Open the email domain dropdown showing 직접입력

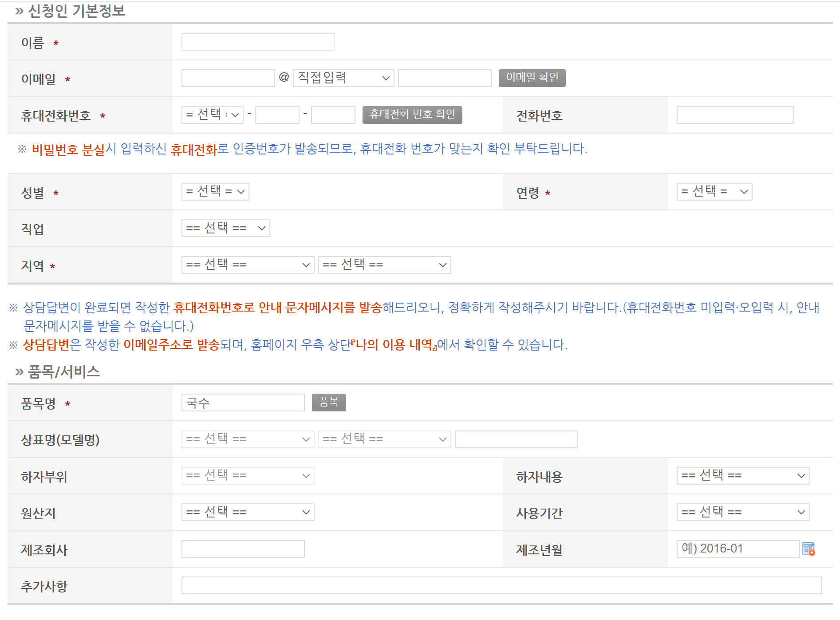click(342, 78)
